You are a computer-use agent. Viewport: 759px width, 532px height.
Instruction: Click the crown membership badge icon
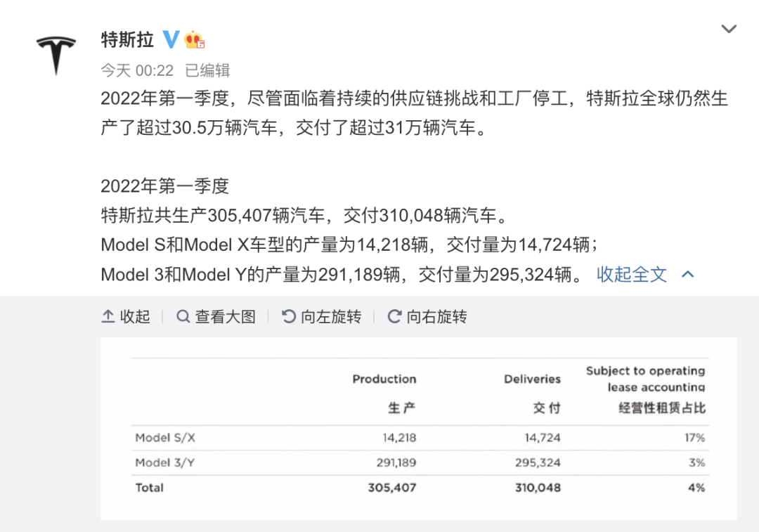point(195,39)
